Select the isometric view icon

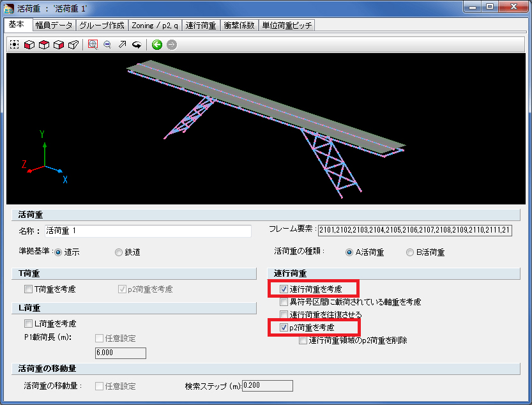point(73,45)
